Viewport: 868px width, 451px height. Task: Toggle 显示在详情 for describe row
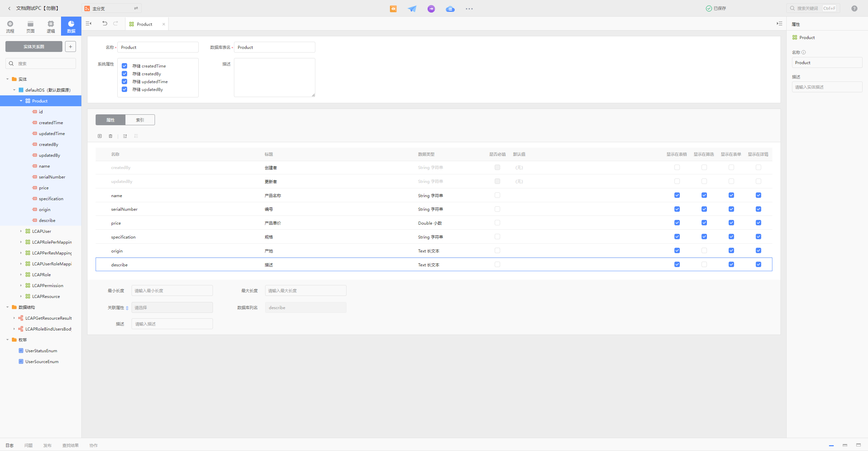click(x=758, y=264)
